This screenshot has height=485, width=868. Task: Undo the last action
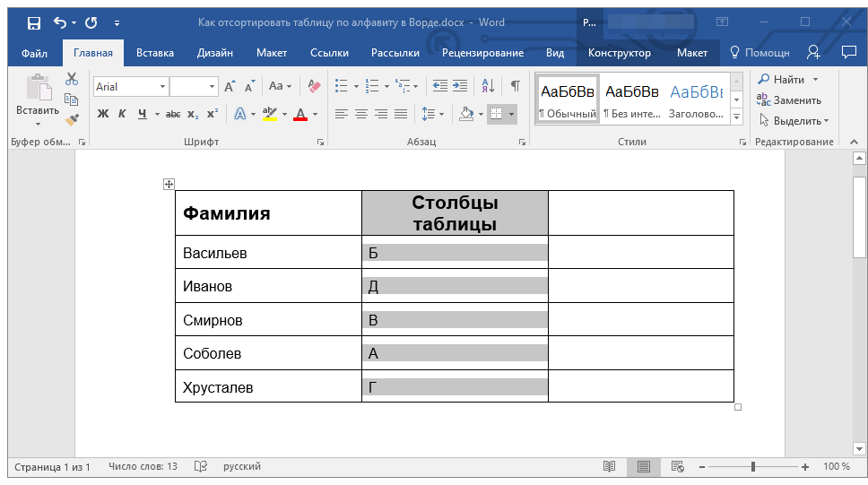point(59,22)
